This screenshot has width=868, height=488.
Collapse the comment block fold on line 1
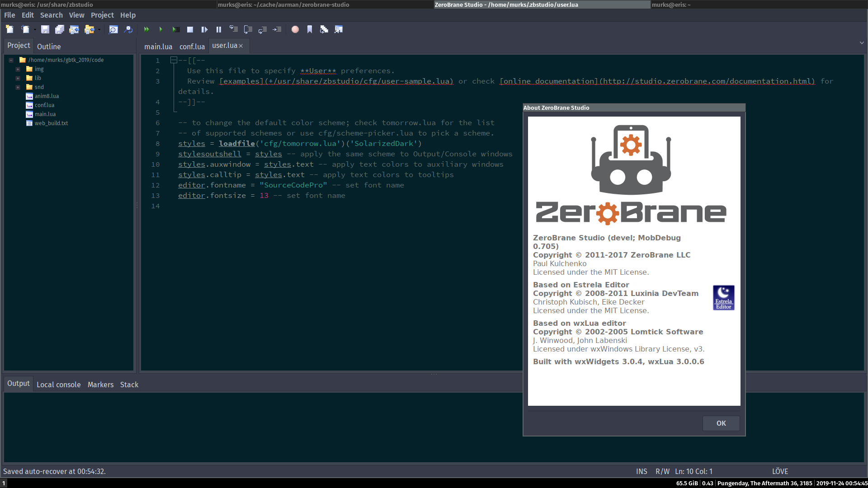(x=174, y=60)
